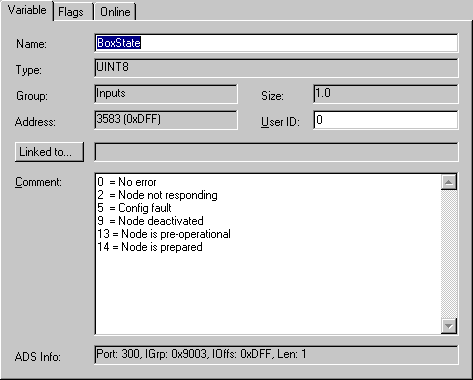Switch to the Variable tab
Viewport: 473px width, 380px height.
coord(27,10)
